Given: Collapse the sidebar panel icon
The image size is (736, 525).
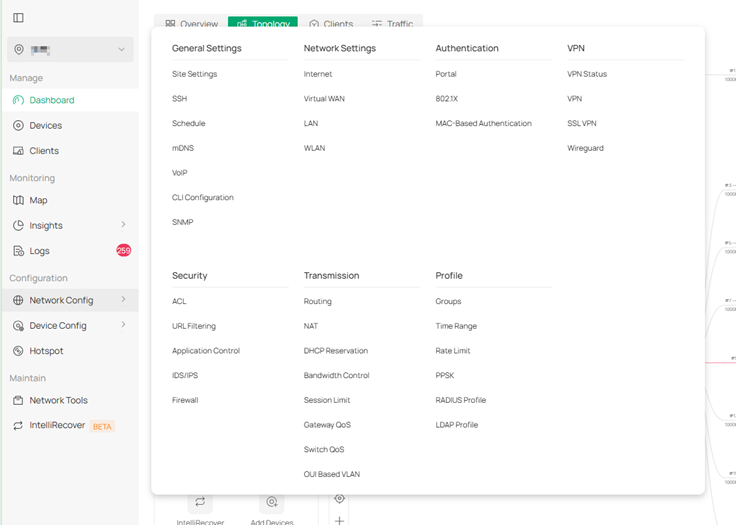Looking at the screenshot, I should coord(18,18).
